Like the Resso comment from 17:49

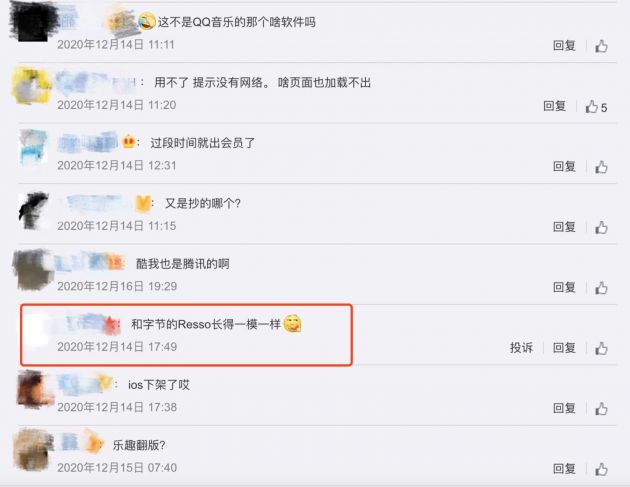(601, 348)
